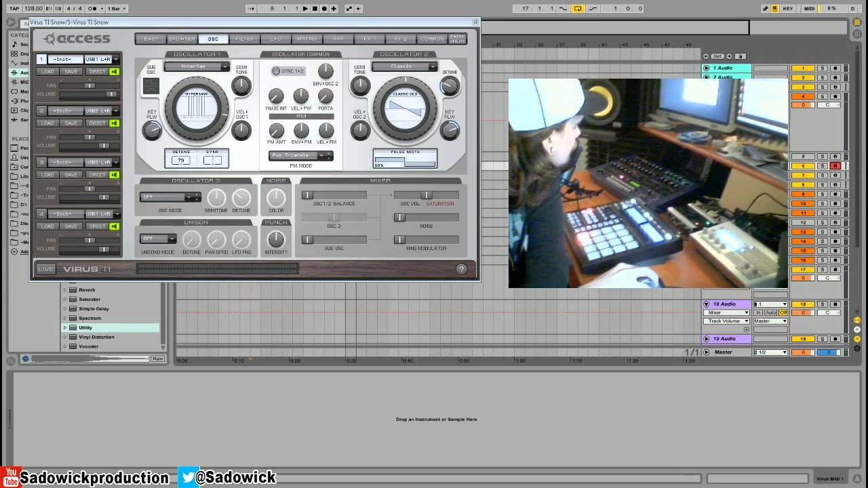The height and width of the screenshot is (488, 868).
Task: Open the USB1 L+R output dropdown for part 1
Action: point(102,60)
